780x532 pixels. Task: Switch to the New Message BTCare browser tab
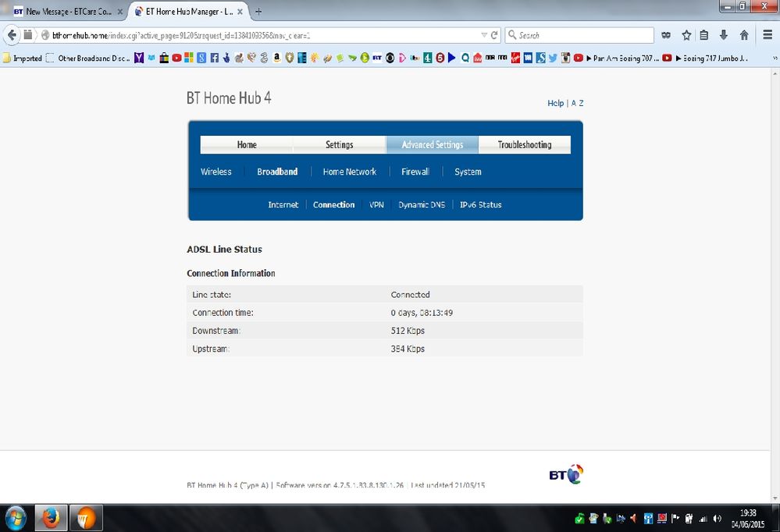point(68,12)
